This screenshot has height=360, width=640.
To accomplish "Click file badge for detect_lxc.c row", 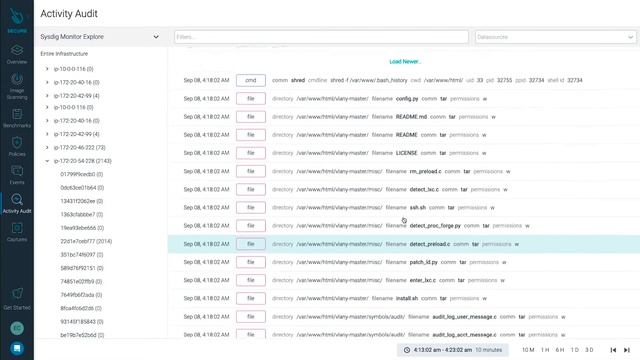I will click(251, 189).
